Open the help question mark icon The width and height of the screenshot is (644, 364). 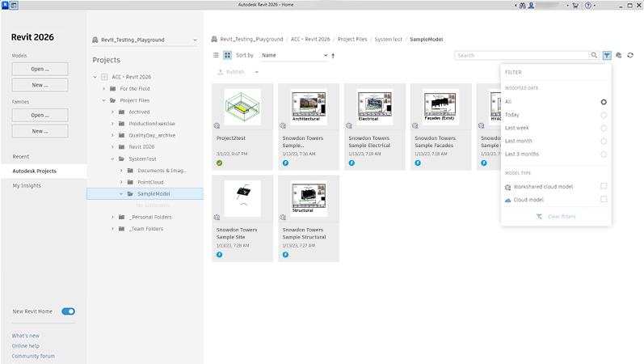tap(588, 6)
